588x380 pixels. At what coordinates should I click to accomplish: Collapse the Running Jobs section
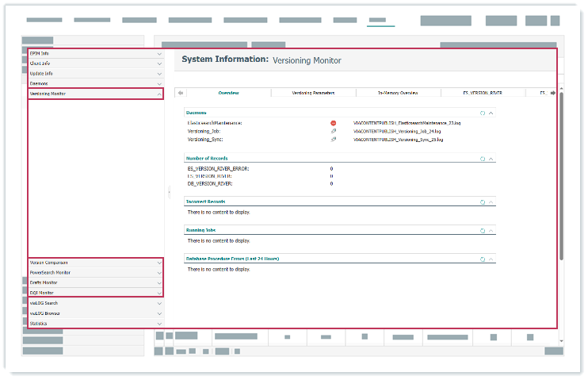(491, 231)
